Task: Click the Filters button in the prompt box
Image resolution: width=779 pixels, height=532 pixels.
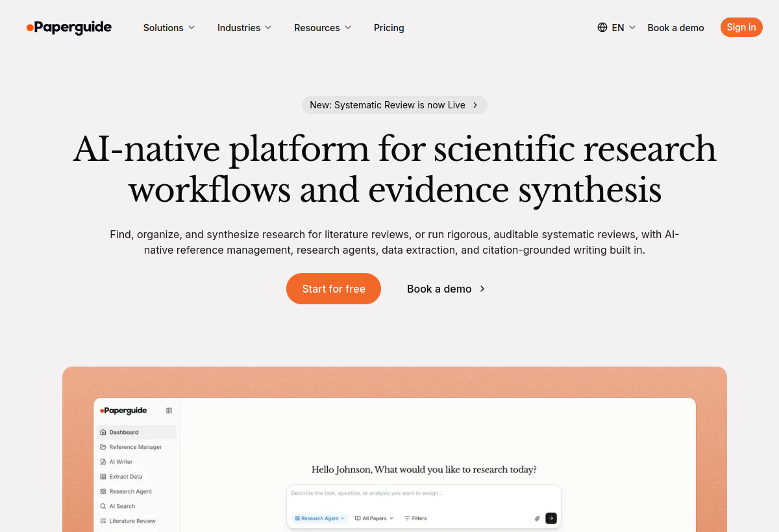Action: tap(415, 518)
